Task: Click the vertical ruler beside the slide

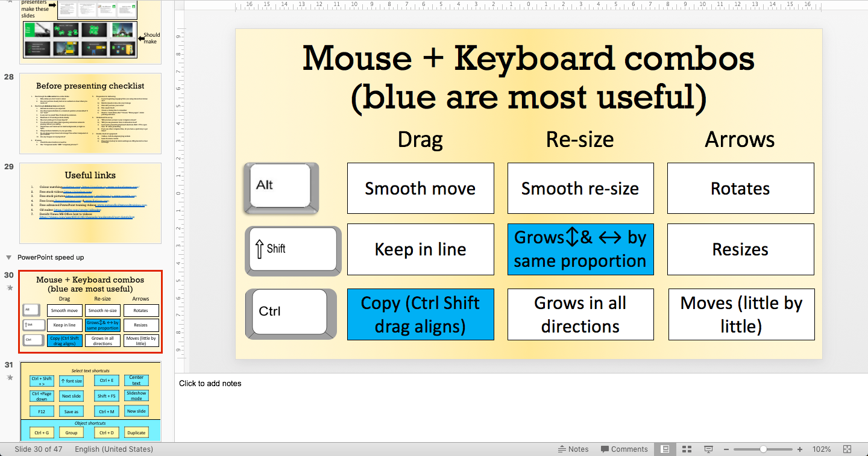Action: 179,193
